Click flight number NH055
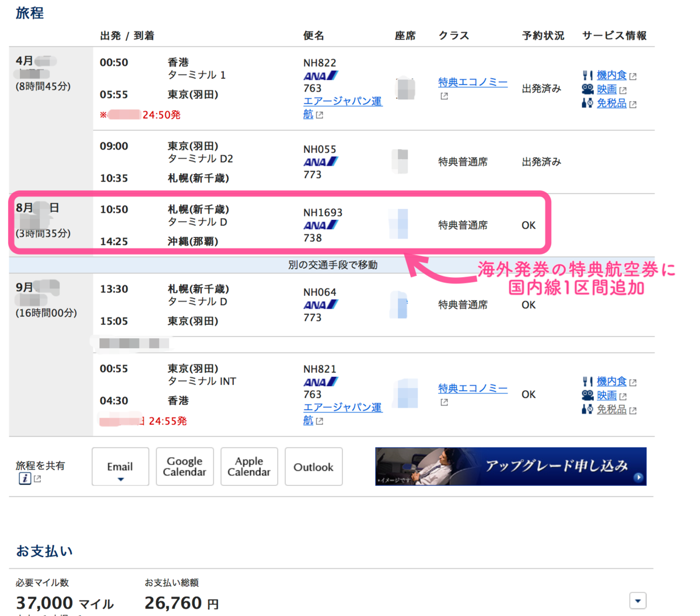The width and height of the screenshot is (700, 616). pyautogui.click(x=320, y=149)
